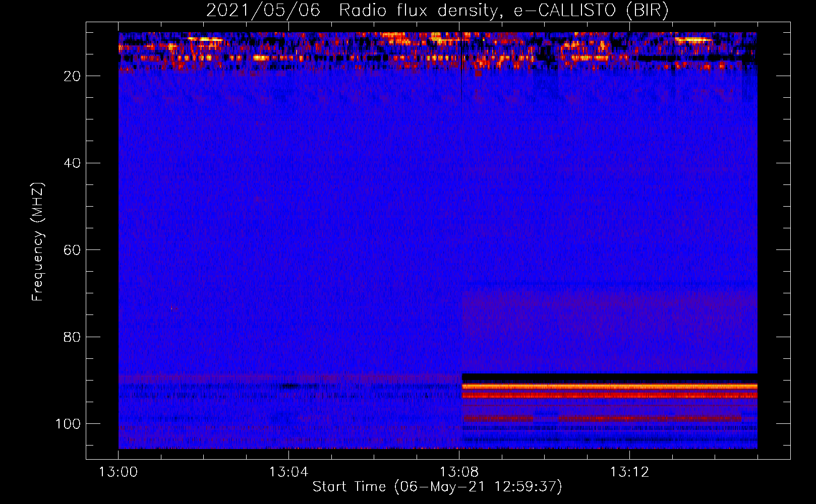This screenshot has width=816, height=504.
Task: Click the red emission band near 93 MHz
Action: tap(610, 396)
